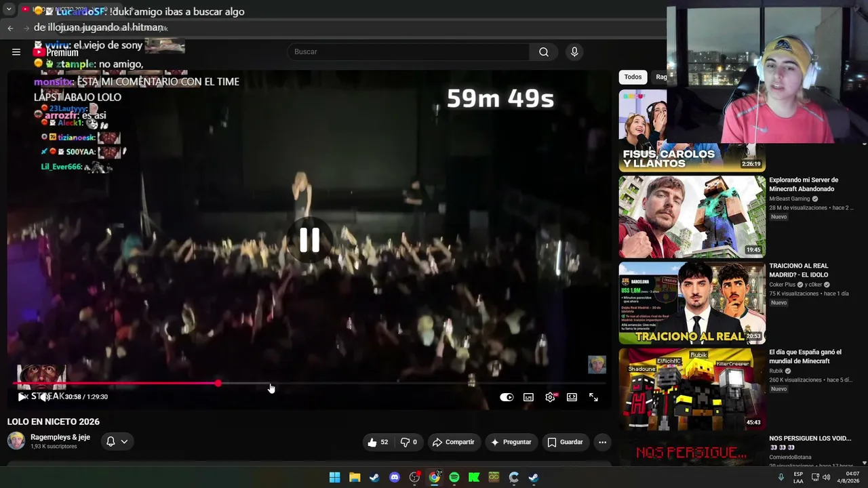Pause the video with the center overlay
This screenshot has width=868, height=488.
coord(309,239)
